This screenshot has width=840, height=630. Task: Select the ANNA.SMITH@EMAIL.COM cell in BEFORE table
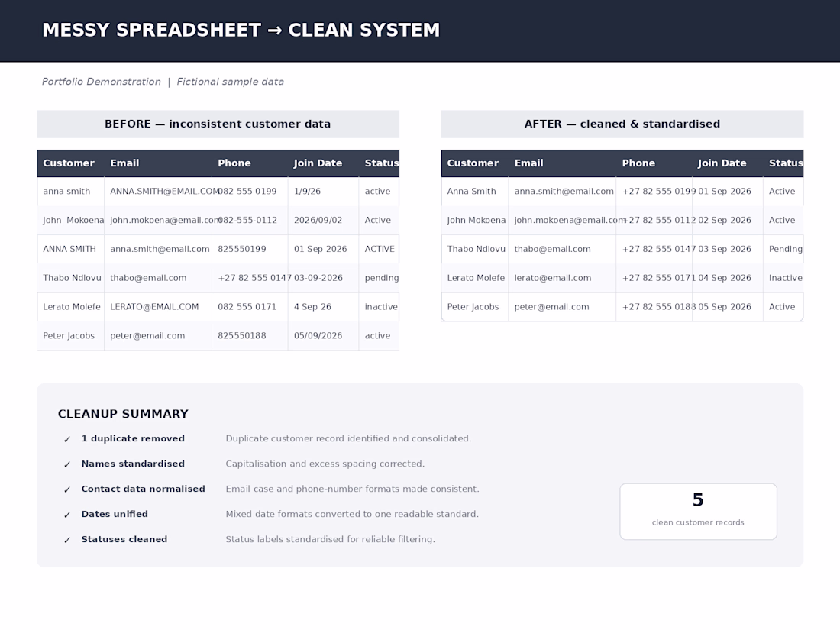point(165,191)
